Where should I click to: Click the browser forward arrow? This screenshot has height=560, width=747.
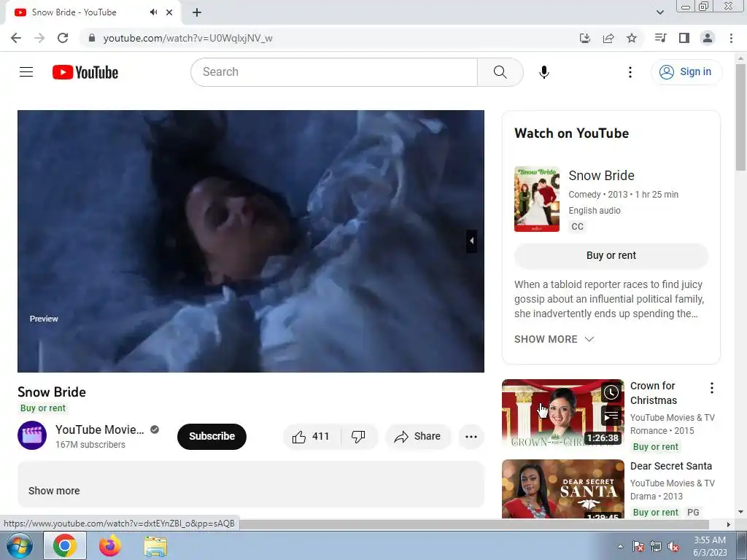39,38
